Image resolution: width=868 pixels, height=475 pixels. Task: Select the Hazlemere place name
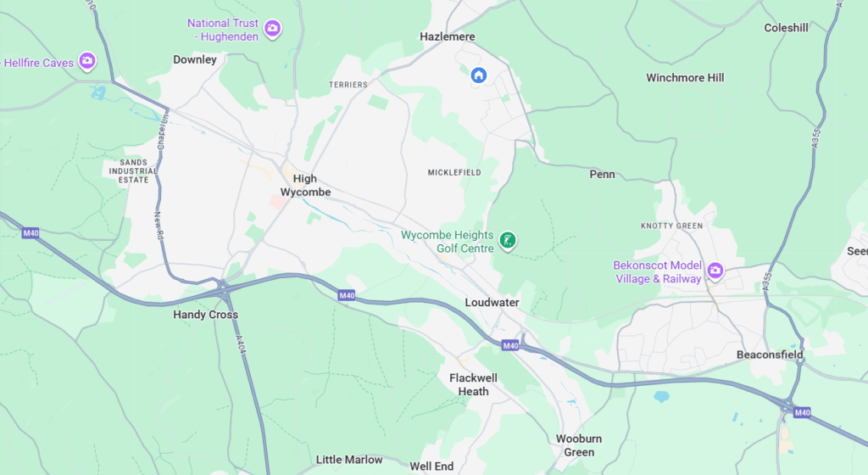[x=448, y=37]
